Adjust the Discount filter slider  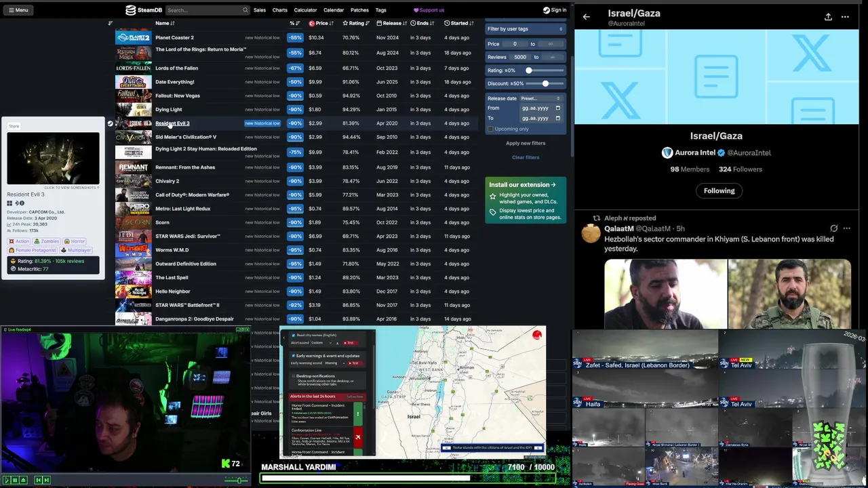[x=545, y=83]
